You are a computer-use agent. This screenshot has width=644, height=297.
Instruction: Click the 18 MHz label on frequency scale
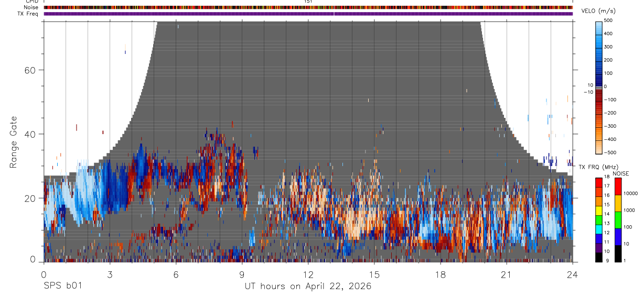coord(607,177)
